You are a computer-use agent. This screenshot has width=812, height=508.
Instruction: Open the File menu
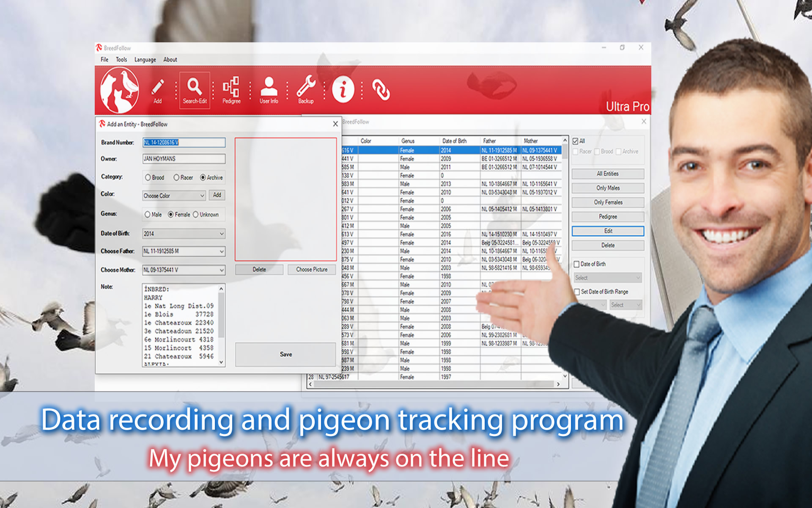coord(104,60)
